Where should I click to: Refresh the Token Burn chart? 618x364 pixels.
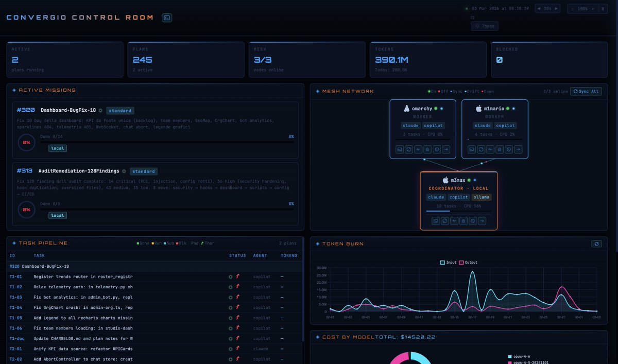(596, 244)
